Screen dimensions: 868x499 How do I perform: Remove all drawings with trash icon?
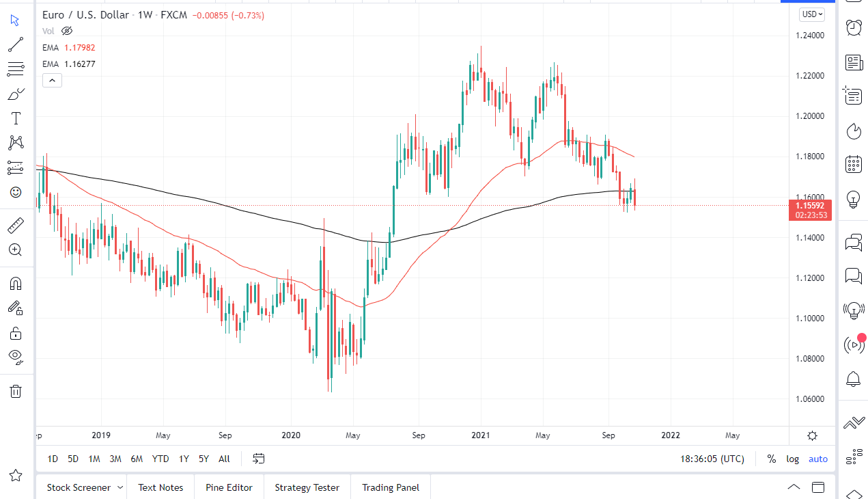(x=15, y=391)
